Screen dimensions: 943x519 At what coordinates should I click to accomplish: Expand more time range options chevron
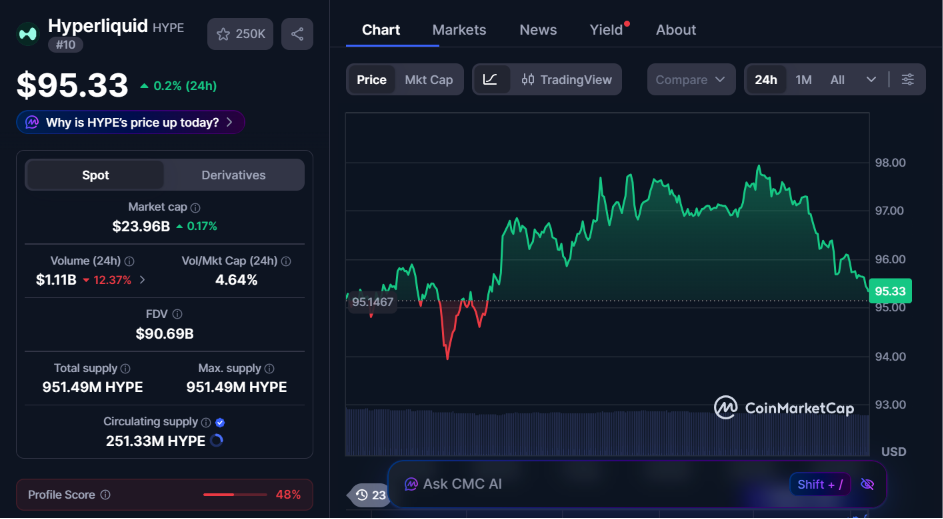[x=871, y=79]
